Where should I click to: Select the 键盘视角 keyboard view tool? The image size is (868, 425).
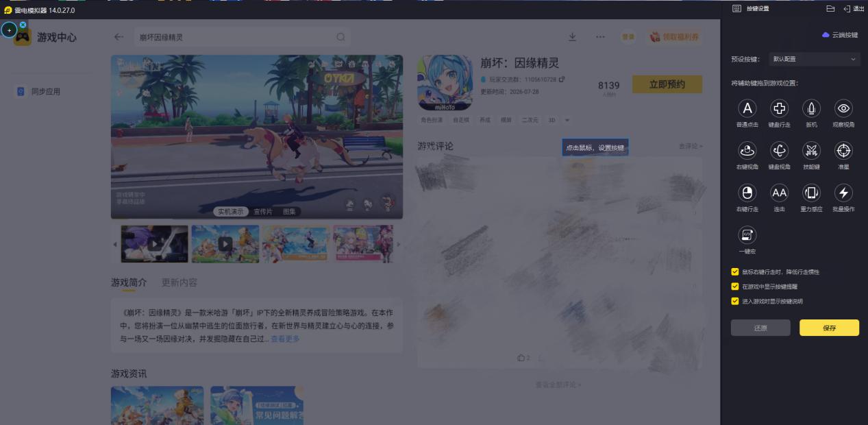[x=780, y=150]
